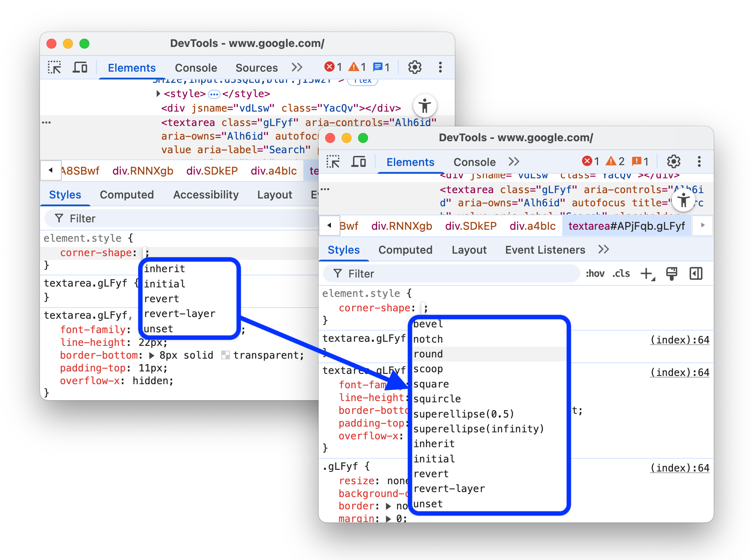752x560 pixels.
Task: Toggle the Styles sidebar panel icon
Action: tap(696, 273)
